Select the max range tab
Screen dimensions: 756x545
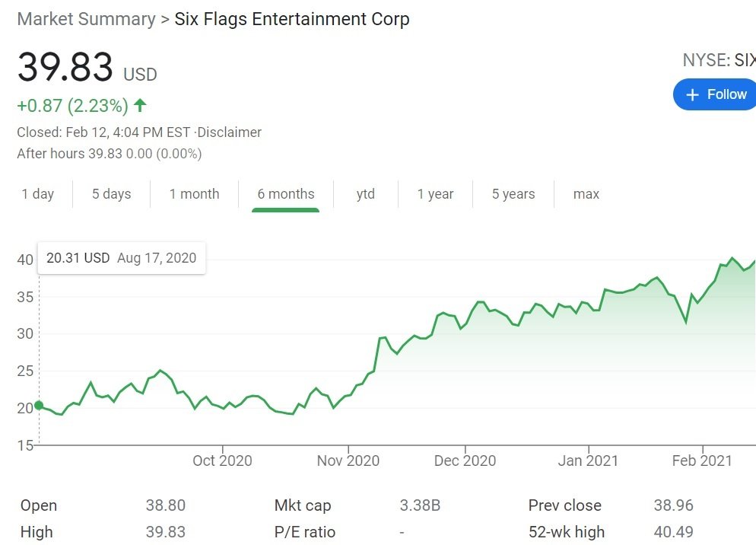click(x=586, y=194)
